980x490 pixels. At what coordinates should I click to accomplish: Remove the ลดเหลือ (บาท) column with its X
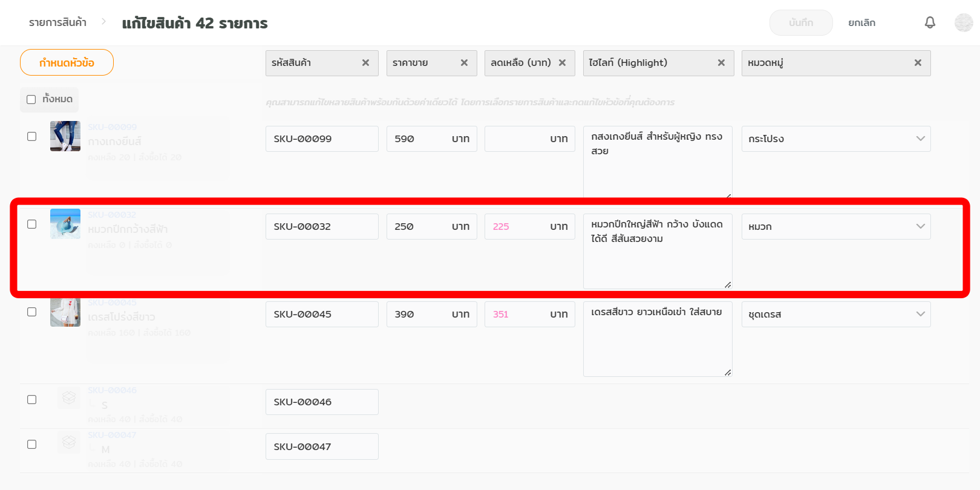coord(562,63)
